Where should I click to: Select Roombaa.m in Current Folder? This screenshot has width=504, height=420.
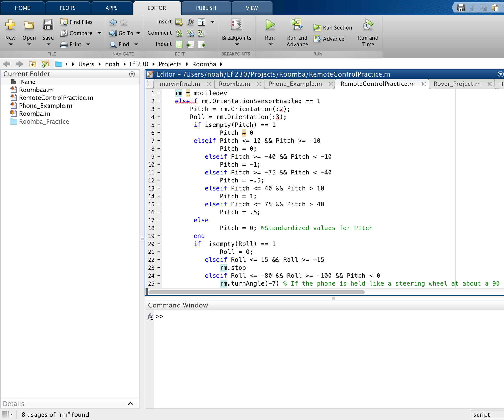(x=36, y=90)
